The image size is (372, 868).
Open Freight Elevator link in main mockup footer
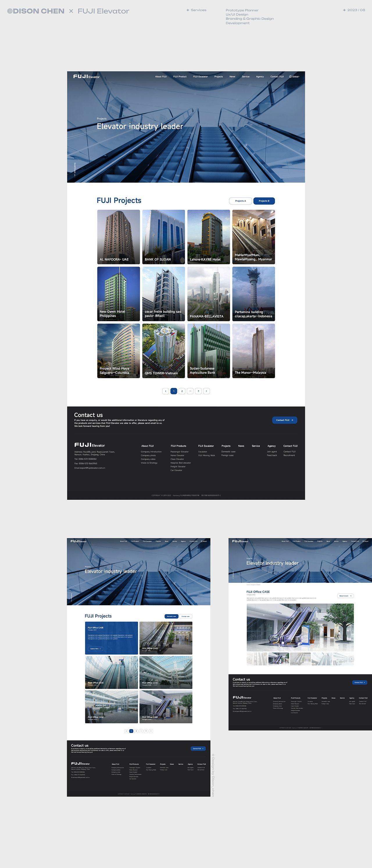[178, 466]
